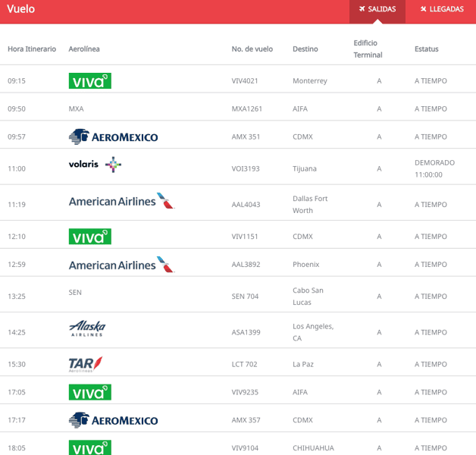This screenshot has width=476, height=455.
Task: Click the TAR Aerolíneas logo
Action: pyautogui.click(x=86, y=364)
